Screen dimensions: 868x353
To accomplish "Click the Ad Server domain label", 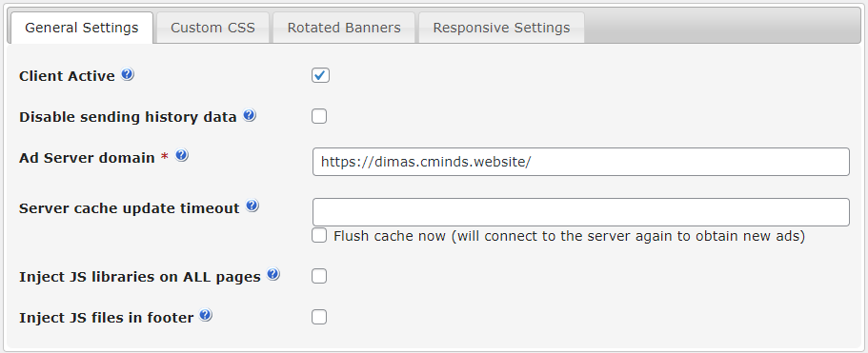I will pyautogui.click(x=87, y=158).
